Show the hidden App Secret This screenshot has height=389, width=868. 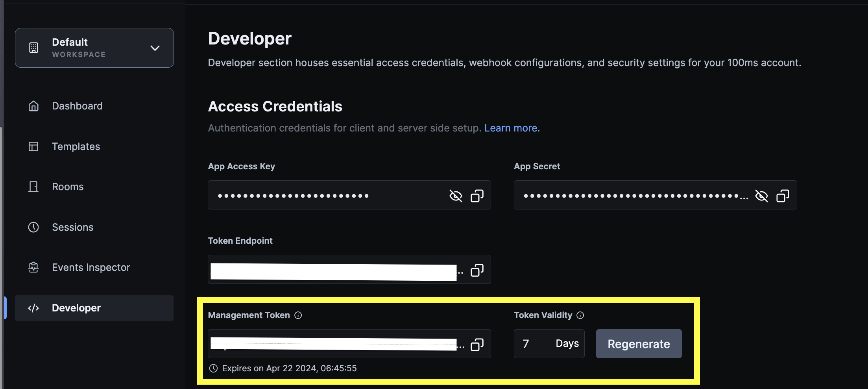pos(761,196)
